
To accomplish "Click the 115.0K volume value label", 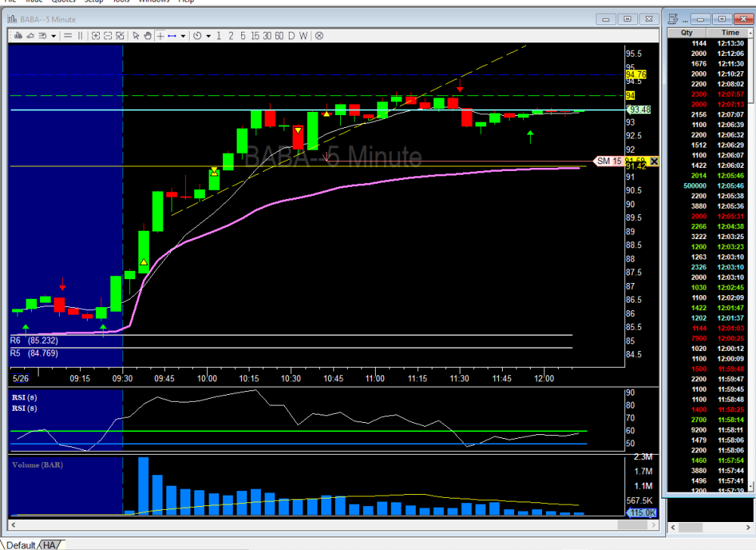I will pos(642,513).
